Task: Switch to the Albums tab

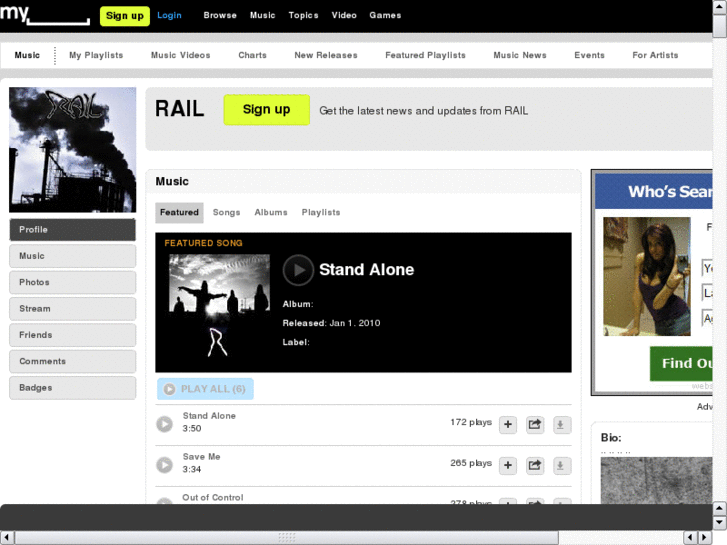Action: pos(271,212)
